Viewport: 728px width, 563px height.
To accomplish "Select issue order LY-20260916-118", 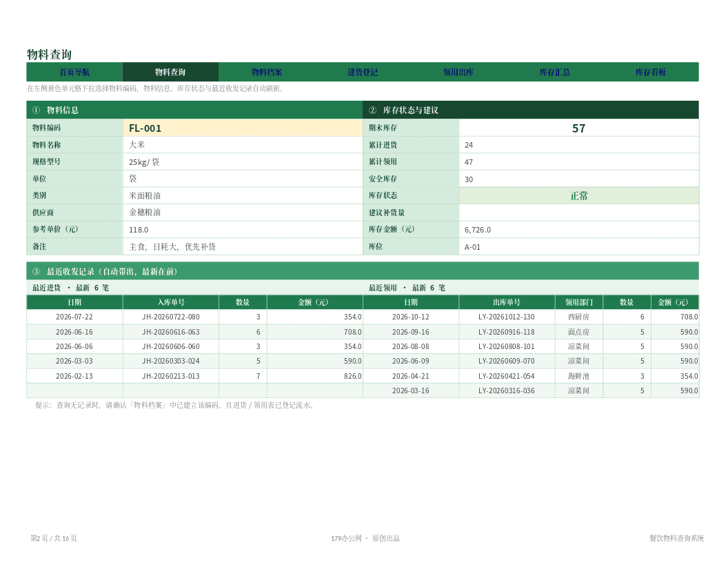I will point(507,332).
